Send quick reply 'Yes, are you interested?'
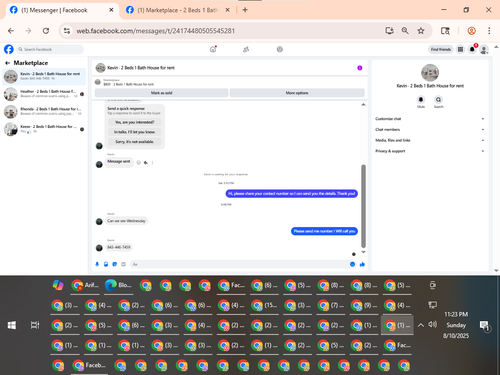 tap(134, 122)
